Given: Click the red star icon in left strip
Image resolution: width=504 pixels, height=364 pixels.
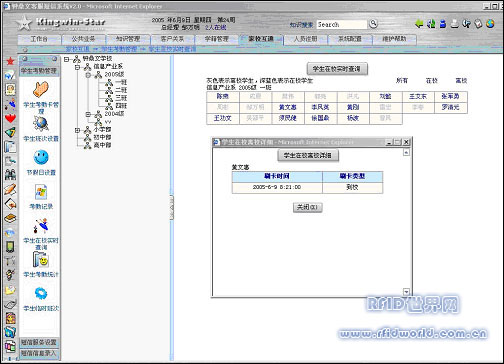Looking at the screenshot, I should 10,61.
